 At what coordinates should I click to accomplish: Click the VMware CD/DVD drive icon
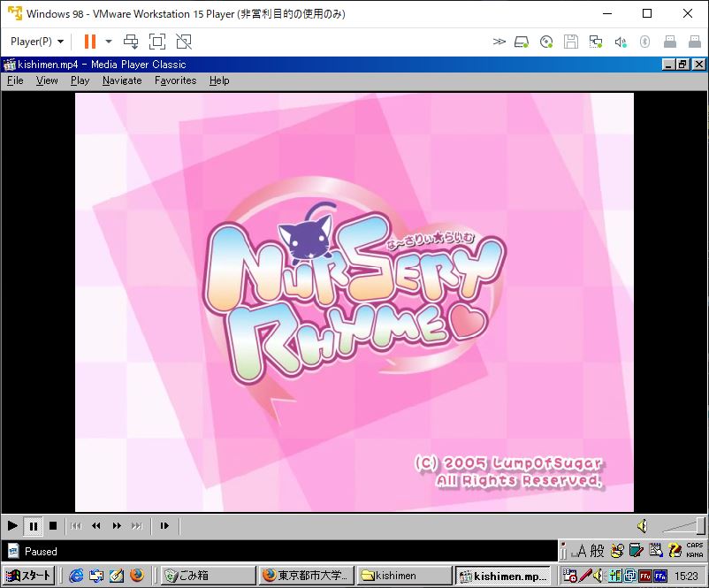coord(546,42)
